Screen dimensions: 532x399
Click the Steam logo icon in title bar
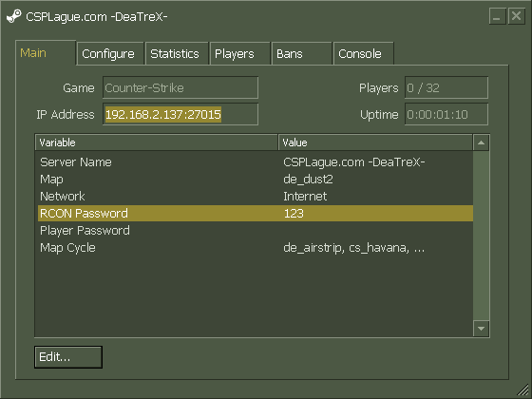14,16
